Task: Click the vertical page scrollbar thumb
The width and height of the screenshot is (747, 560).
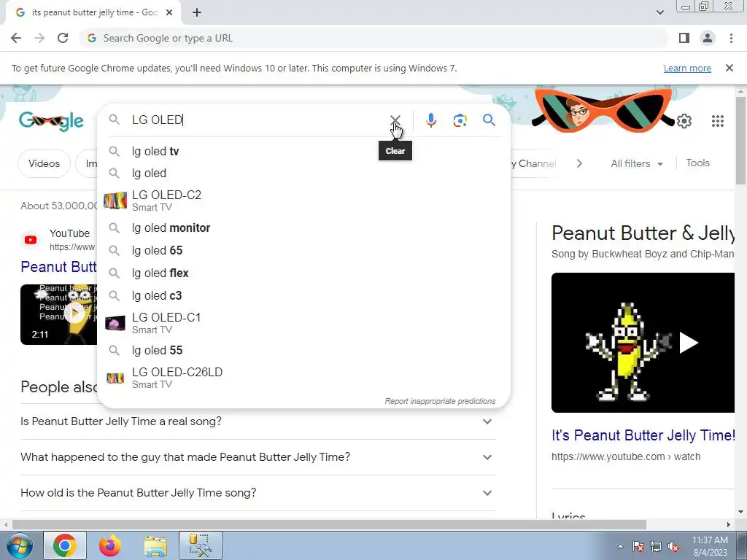Action: 740,141
